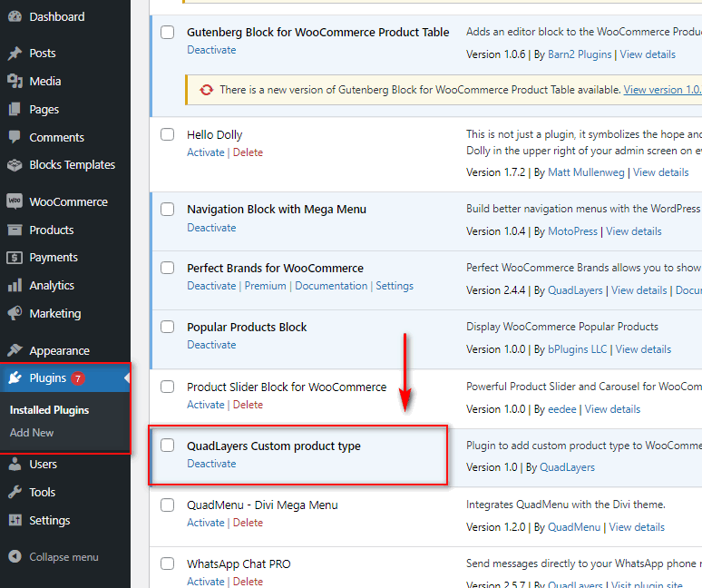Click the Media icon in sidebar
This screenshot has width=702, height=588.
[15, 81]
